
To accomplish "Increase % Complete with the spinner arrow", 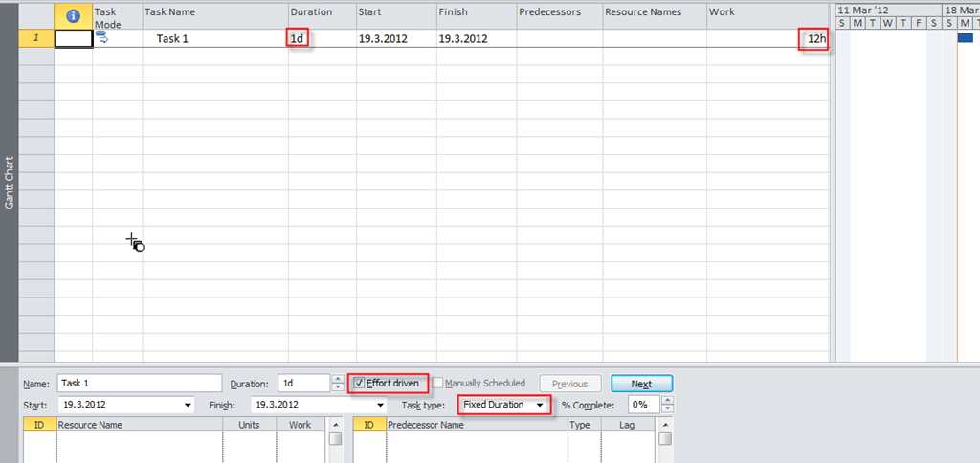I will [x=666, y=401].
